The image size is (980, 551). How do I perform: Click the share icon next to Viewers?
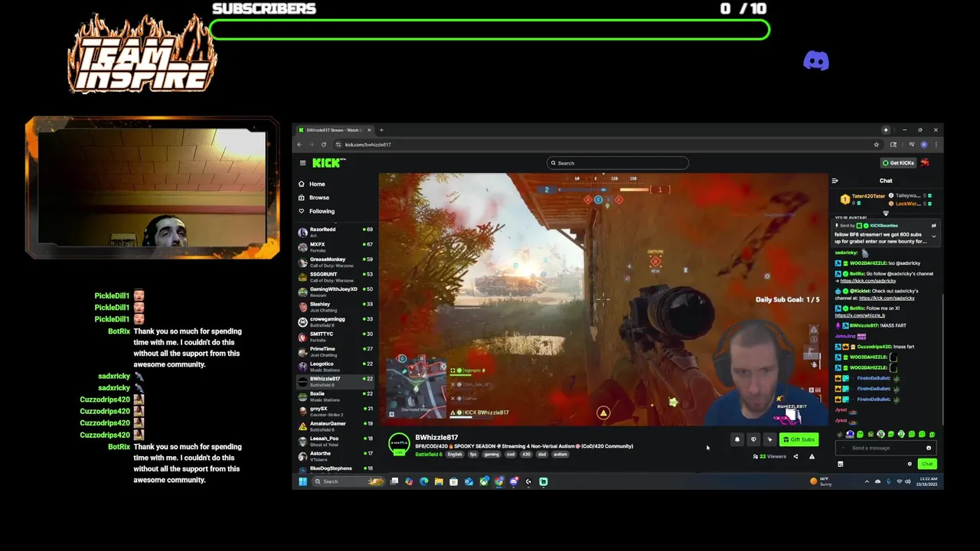(795, 457)
